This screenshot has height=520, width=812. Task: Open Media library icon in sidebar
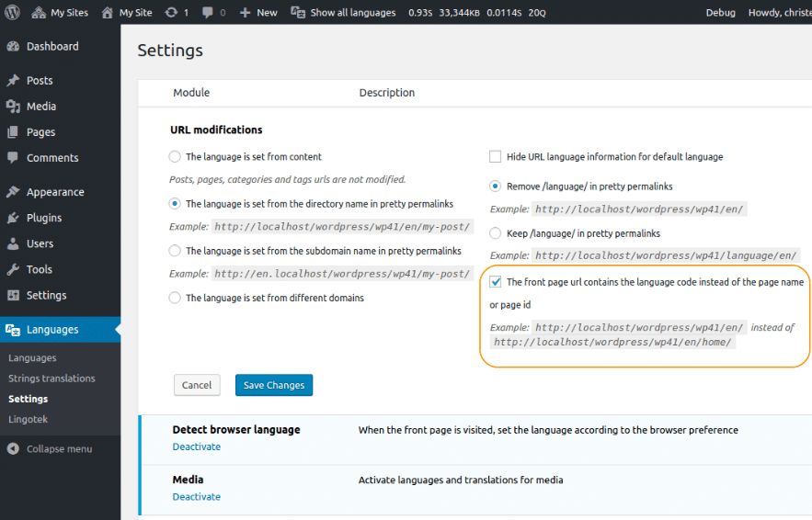[x=13, y=106]
